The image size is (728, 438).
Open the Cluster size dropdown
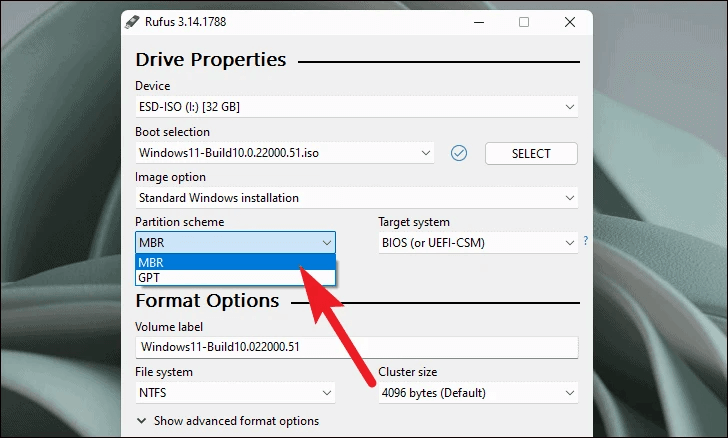(478, 393)
